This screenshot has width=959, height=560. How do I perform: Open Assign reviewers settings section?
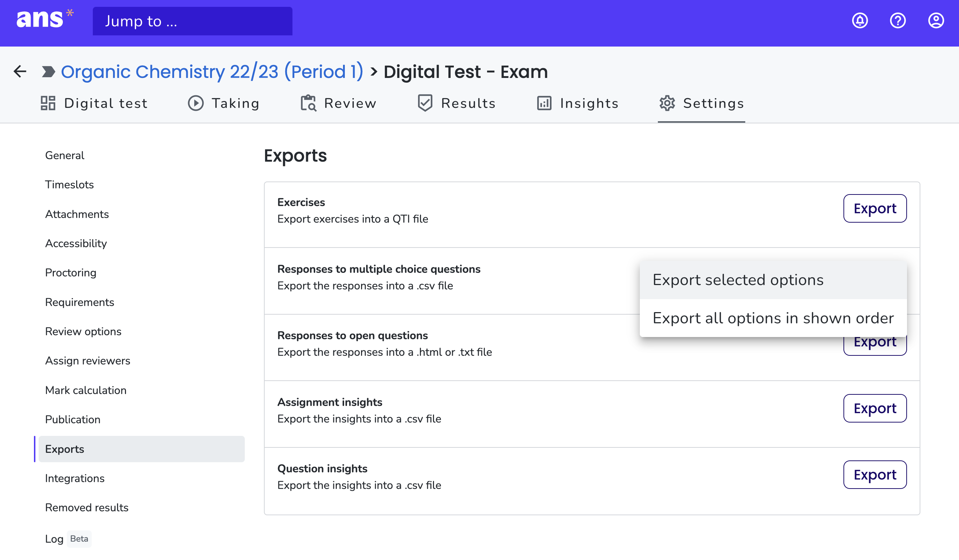(87, 361)
